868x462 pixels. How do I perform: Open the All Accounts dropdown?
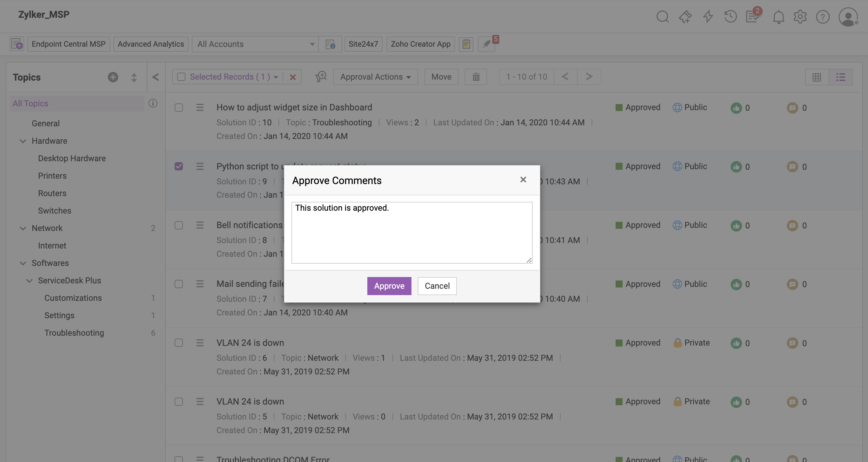[x=255, y=44]
